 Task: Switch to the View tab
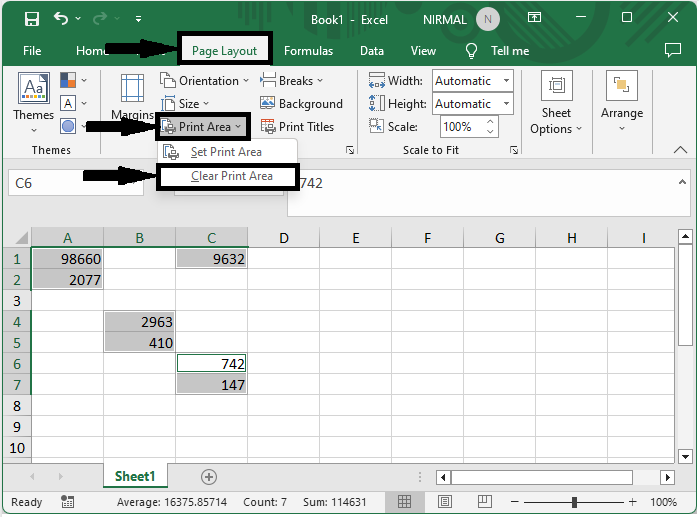point(423,51)
